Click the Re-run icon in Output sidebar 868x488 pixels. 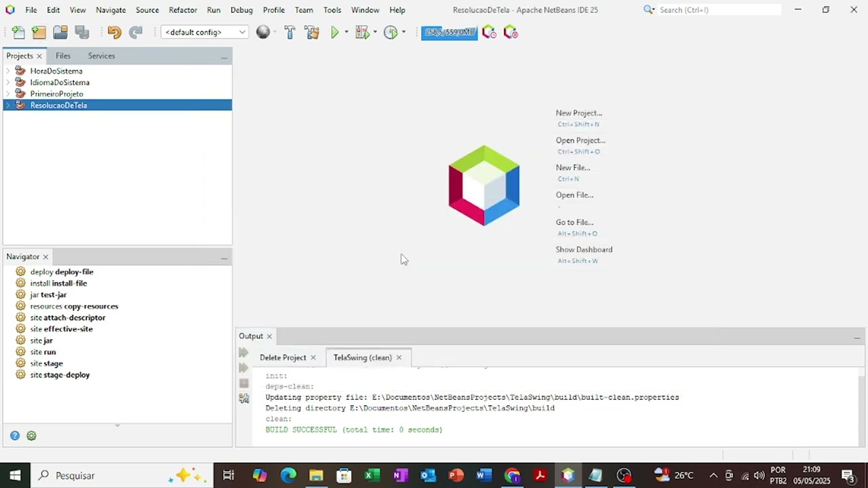coord(243,352)
